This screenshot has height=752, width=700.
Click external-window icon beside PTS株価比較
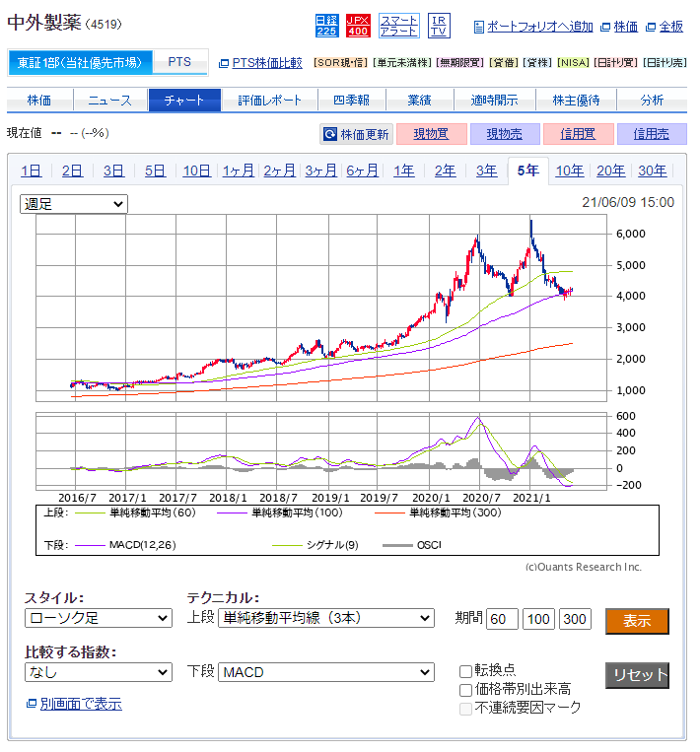pyautogui.click(x=223, y=63)
